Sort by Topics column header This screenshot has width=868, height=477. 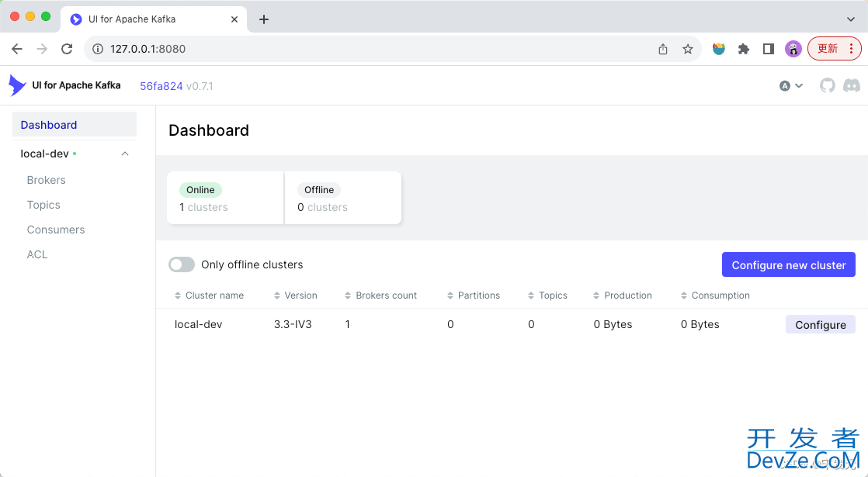547,296
